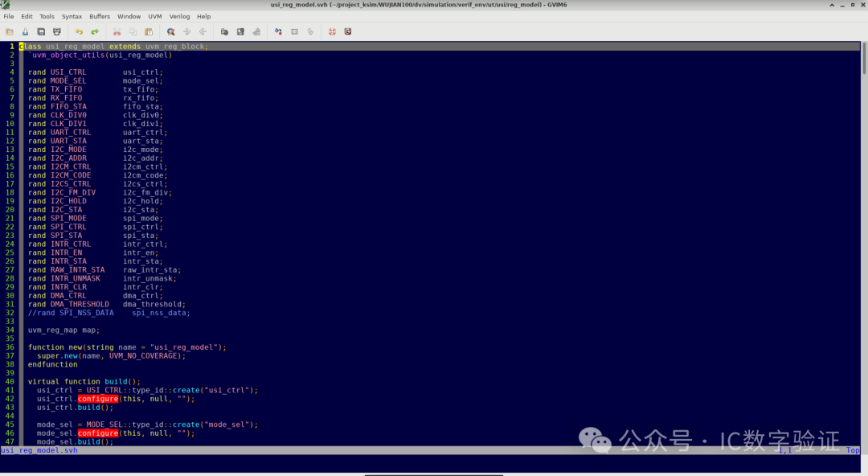Viewport: 868px width, 476px height.
Task: Open Find and Replace magnifier icon
Action: coord(171,31)
